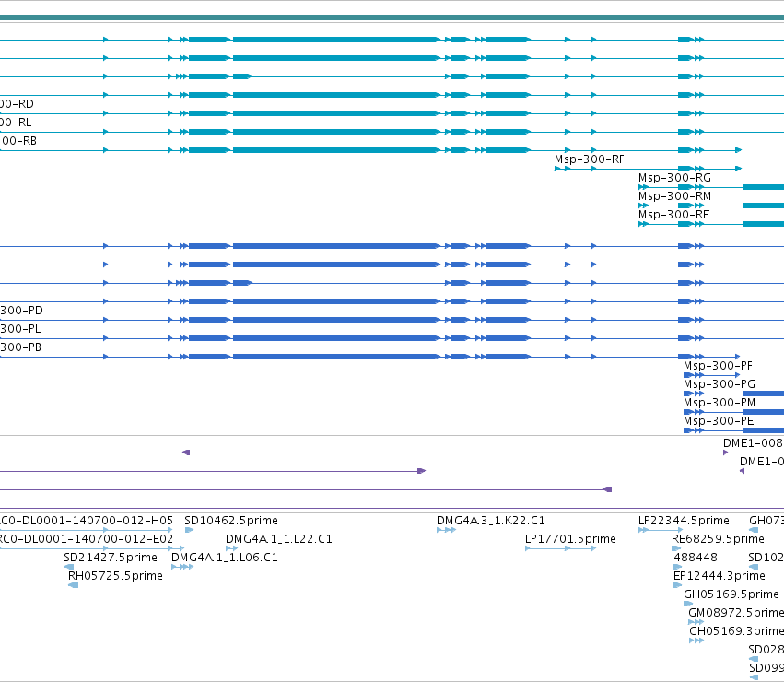This screenshot has width=784, height=682.
Task: Select the protein label ending in 300-PL
Action: coord(20,329)
